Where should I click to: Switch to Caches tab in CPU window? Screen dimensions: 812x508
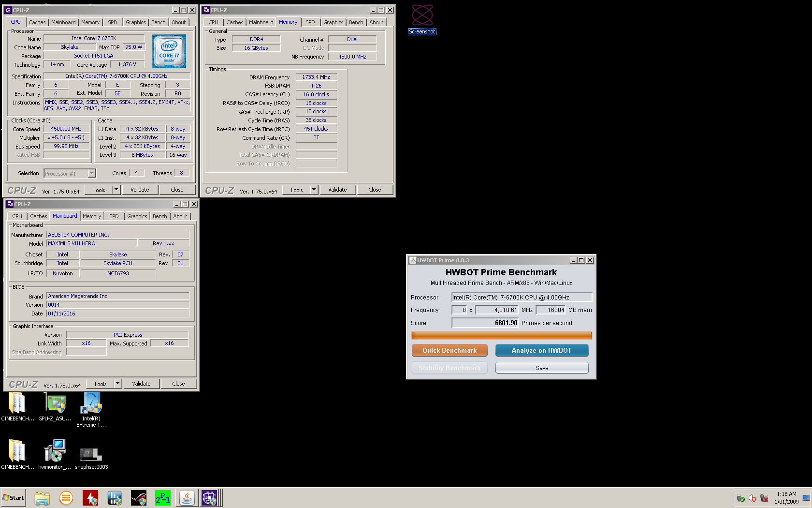[37, 22]
